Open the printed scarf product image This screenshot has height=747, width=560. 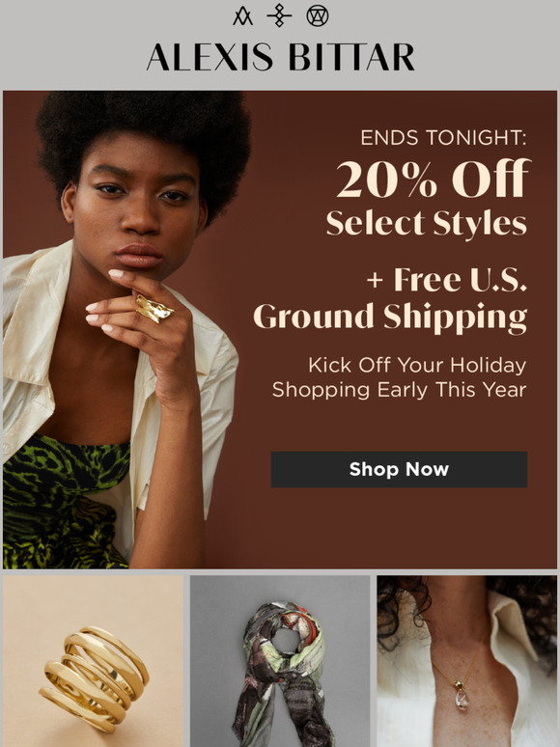pos(280,661)
